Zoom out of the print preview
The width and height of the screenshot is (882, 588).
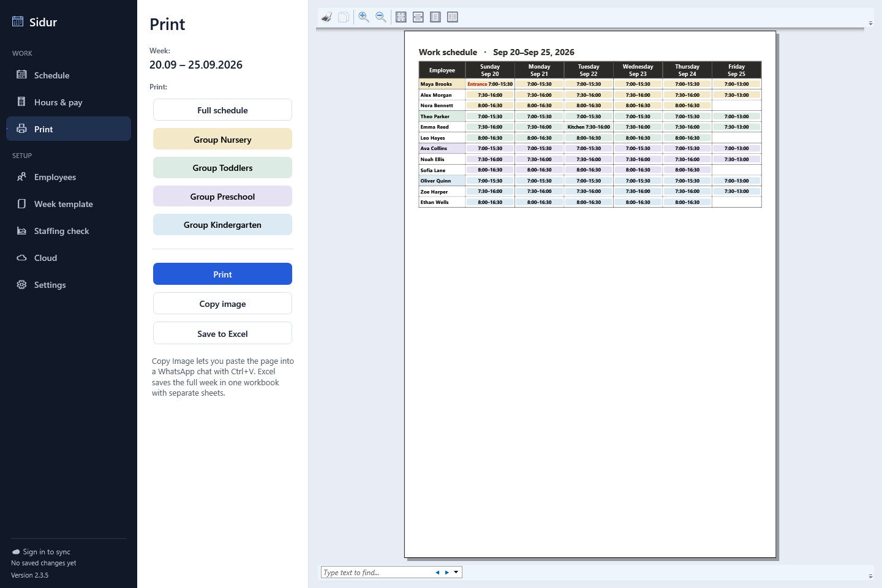click(381, 17)
